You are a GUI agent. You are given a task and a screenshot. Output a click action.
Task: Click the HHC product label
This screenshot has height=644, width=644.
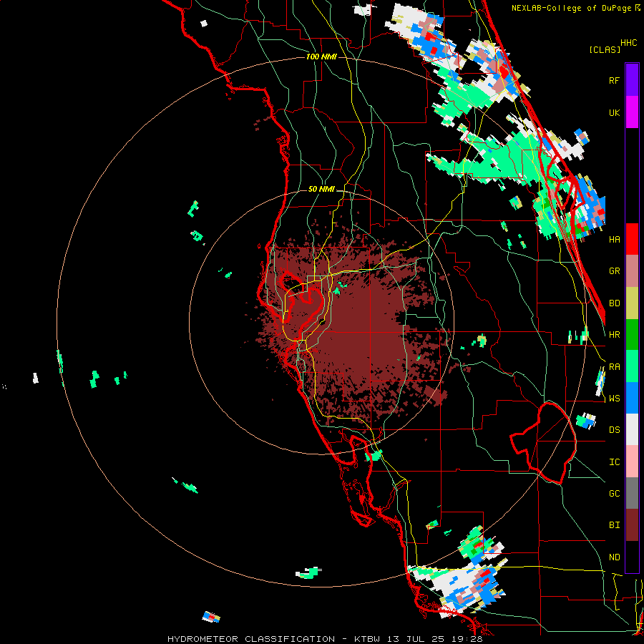(x=629, y=43)
